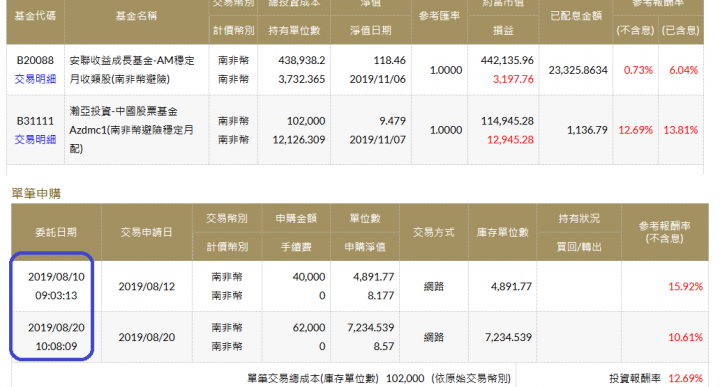Click 損益 header cell
Image resolution: width=720 pixels, height=387 pixels.
pyautogui.click(x=503, y=30)
